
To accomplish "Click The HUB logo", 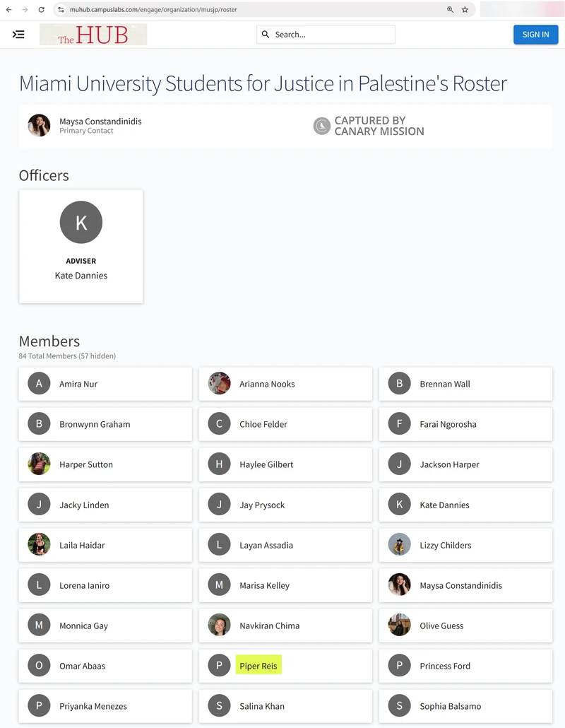I will (93, 35).
